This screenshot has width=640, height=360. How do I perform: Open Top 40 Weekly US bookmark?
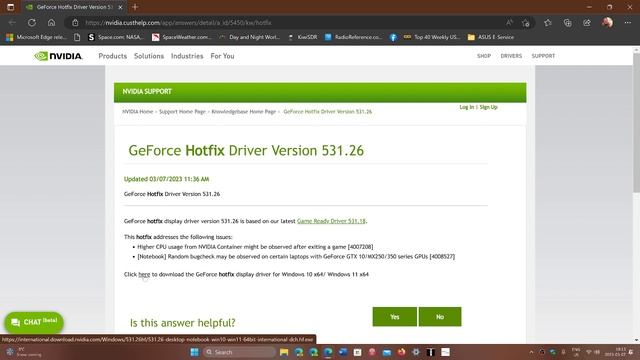432,37
